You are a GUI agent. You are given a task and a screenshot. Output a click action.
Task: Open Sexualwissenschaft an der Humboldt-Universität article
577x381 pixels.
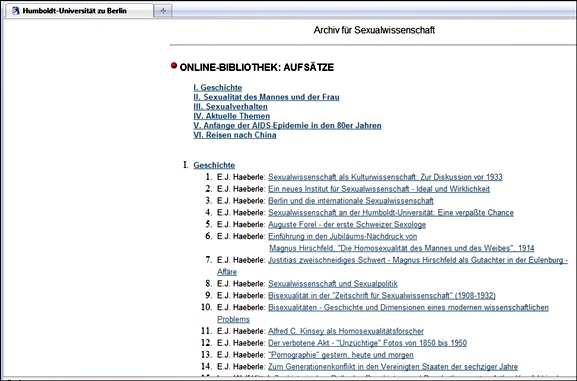click(x=390, y=213)
